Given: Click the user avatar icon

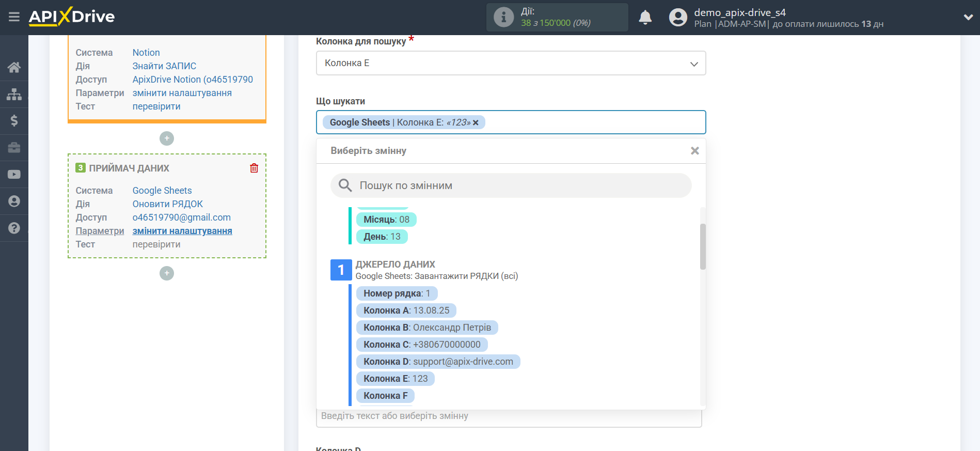Looking at the screenshot, I should (x=678, y=18).
